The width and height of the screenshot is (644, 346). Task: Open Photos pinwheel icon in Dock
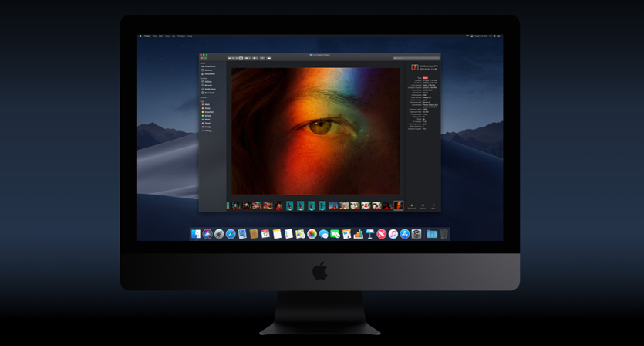coord(312,234)
